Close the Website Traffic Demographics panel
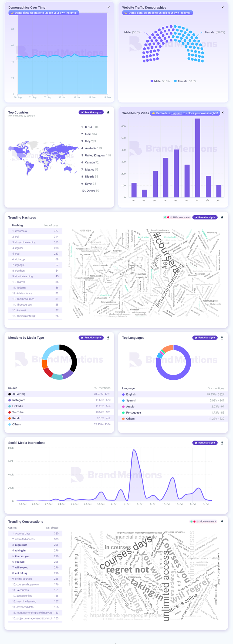 click(x=222, y=8)
